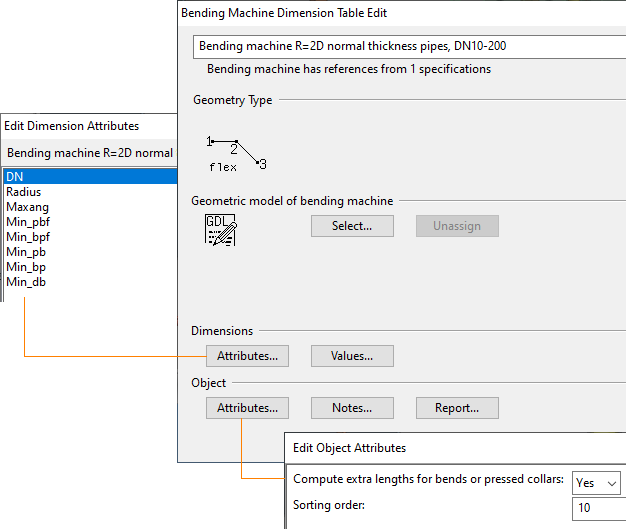Open the Notes... button
Image resolution: width=626 pixels, height=529 pixels.
pos(352,408)
